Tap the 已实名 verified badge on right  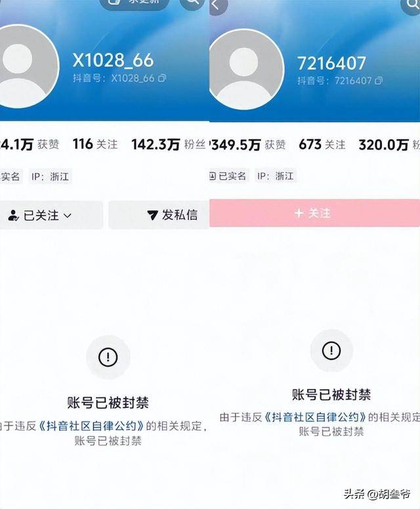(x=228, y=176)
